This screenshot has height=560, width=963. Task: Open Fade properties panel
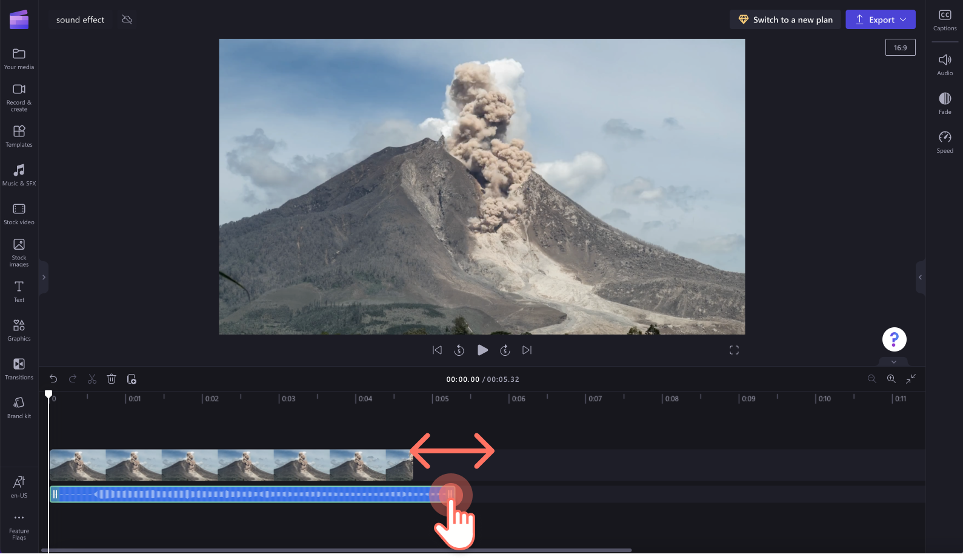945,103
